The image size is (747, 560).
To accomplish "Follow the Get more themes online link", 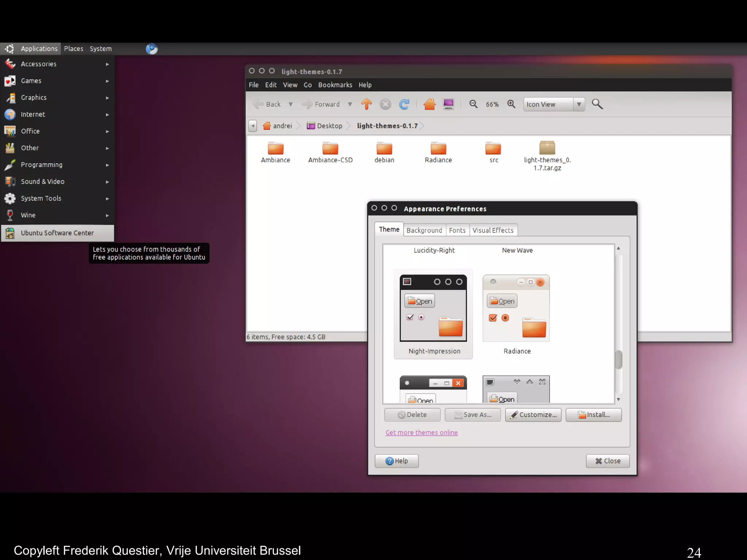I will (421, 433).
